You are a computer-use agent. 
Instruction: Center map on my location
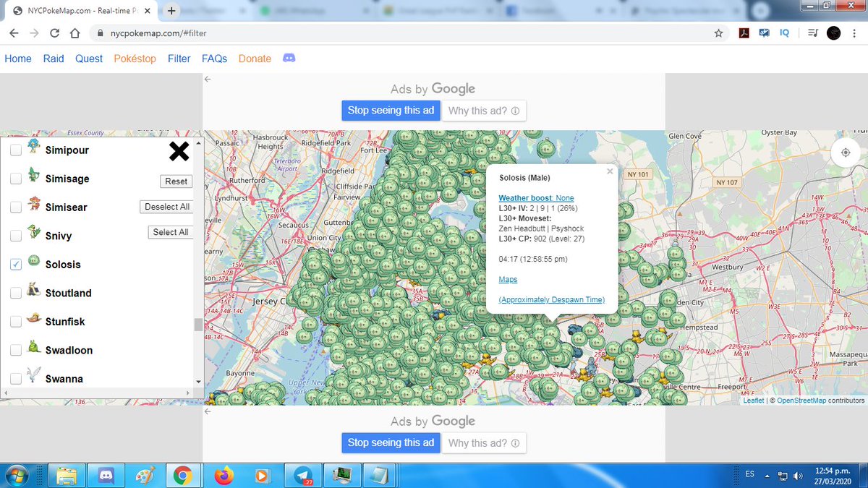pyautogui.click(x=845, y=153)
